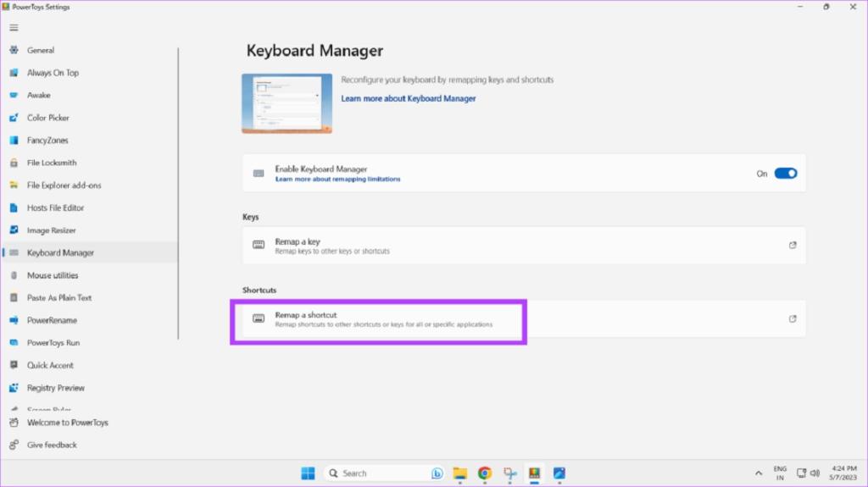868x487 pixels.
Task: Open external-link icon on Remap a shortcut
Action: pos(793,318)
